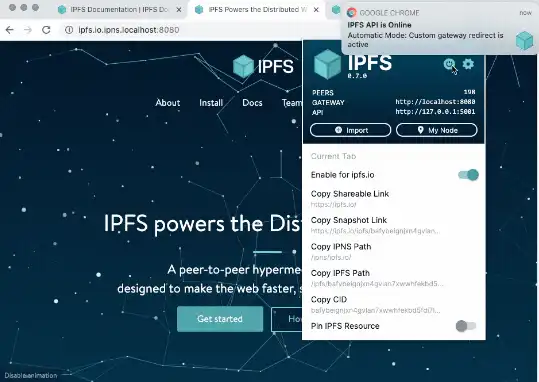Open IPFS Companion settings gear

point(468,64)
